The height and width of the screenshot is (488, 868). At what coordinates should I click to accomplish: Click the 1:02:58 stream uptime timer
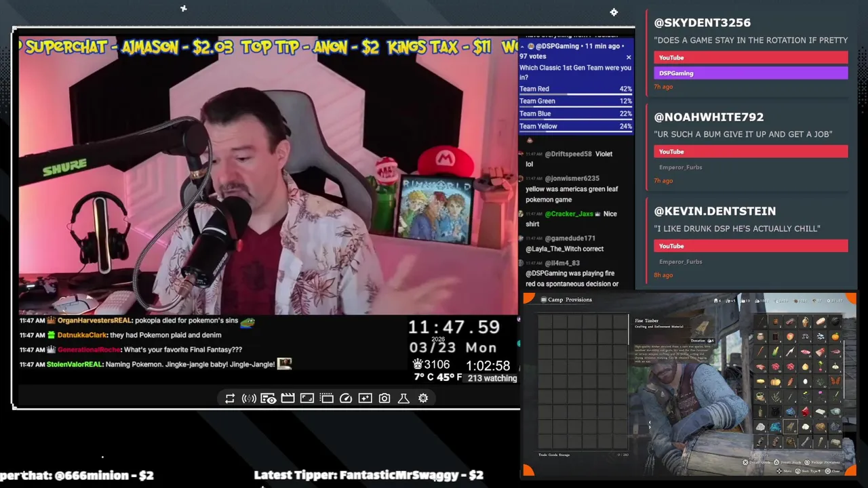488,366
